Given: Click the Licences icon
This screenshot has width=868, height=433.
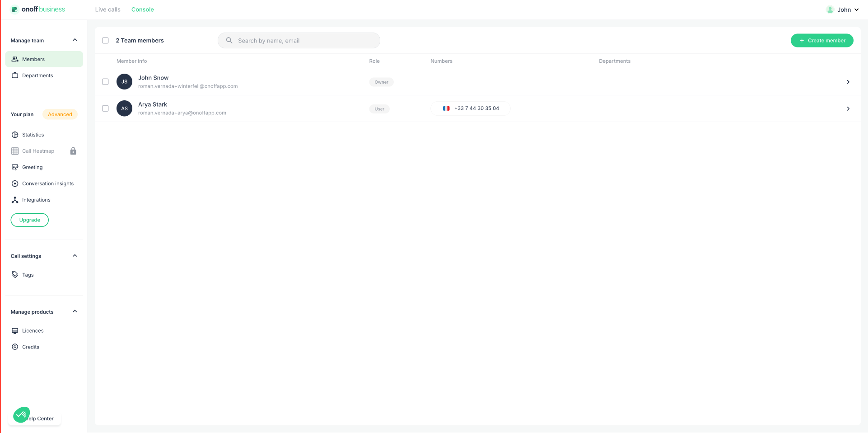Looking at the screenshot, I should pyautogui.click(x=15, y=331).
